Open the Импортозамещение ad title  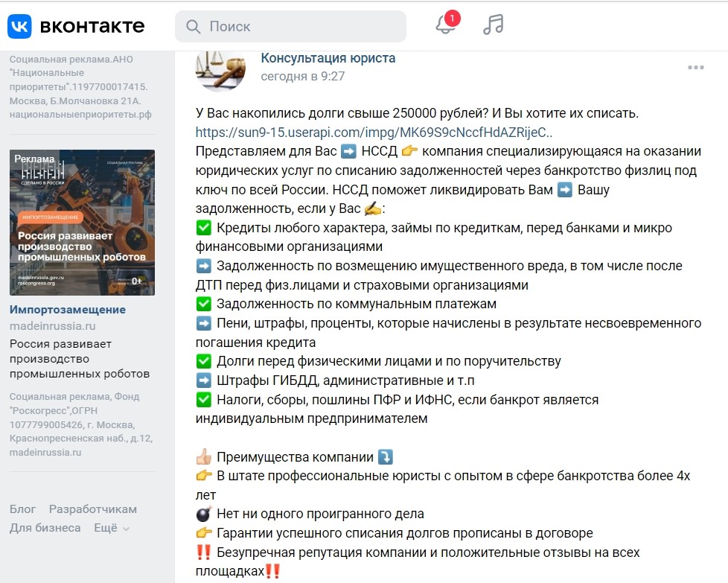[67, 310]
